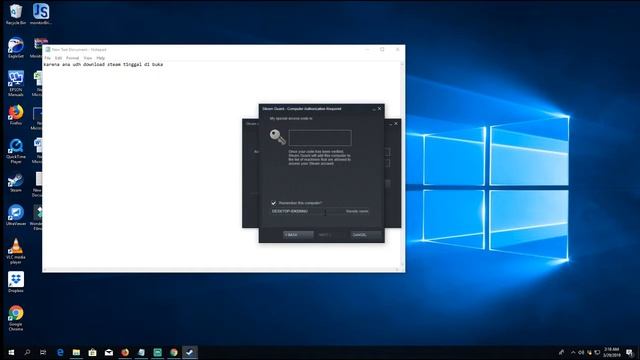Launch the UltraViewer desktop shortcut
The height and width of the screenshot is (360, 640).
(16, 215)
